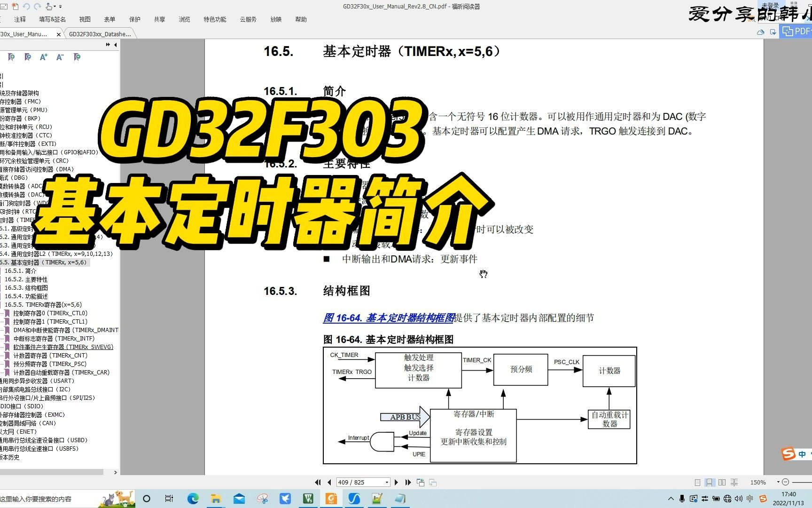The width and height of the screenshot is (812, 508).
Task: Select bookmark 16.5.1. 简介 in sidebar
Action: tap(20, 270)
